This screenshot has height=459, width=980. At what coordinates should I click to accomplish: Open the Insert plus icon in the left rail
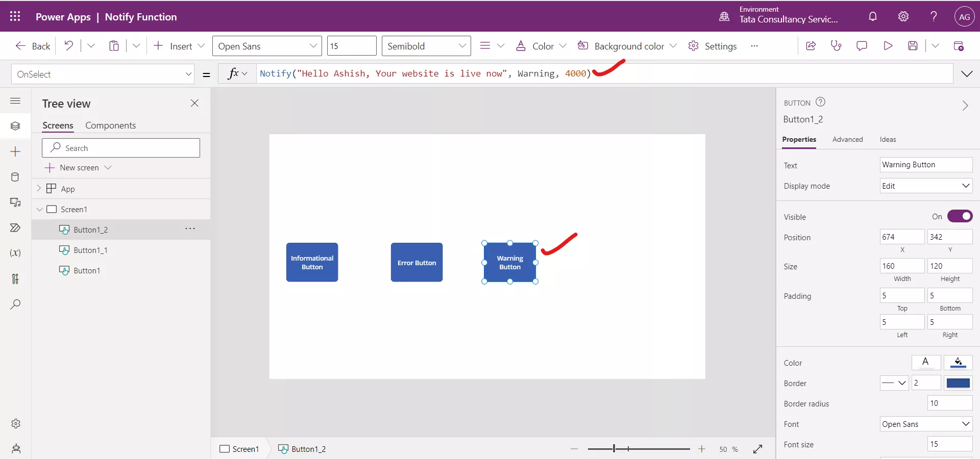(x=15, y=151)
